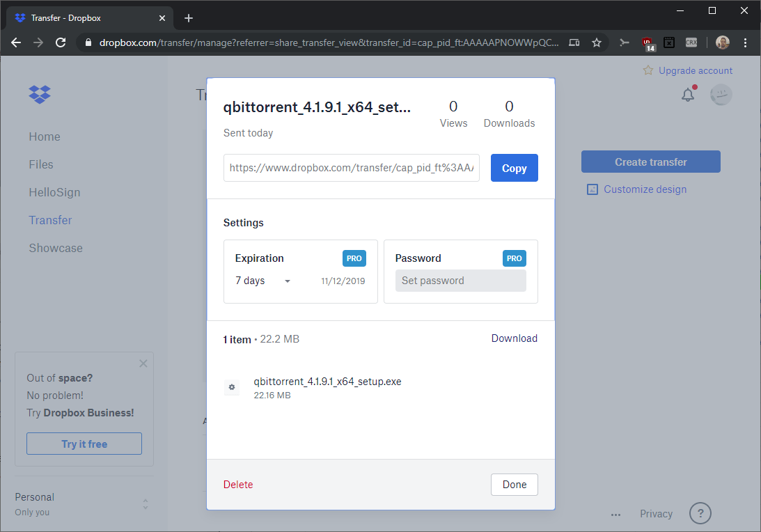The width and height of the screenshot is (761, 532).
Task: Click Try it free button
Action: [x=84, y=444]
